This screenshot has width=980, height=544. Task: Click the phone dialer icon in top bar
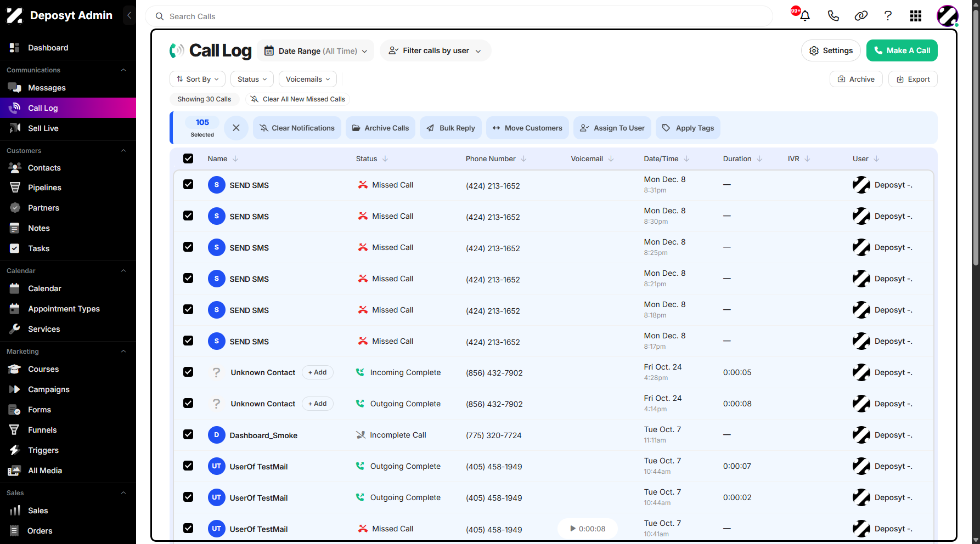[833, 16]
